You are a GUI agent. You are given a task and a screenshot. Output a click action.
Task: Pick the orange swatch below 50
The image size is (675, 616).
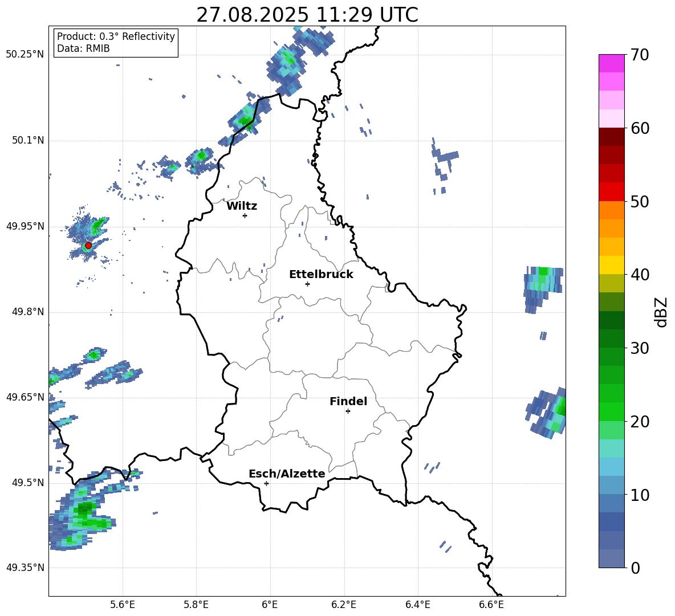point(611,210)
